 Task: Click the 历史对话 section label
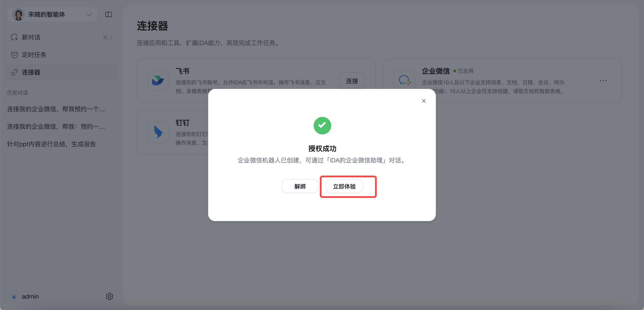point(18,93)
